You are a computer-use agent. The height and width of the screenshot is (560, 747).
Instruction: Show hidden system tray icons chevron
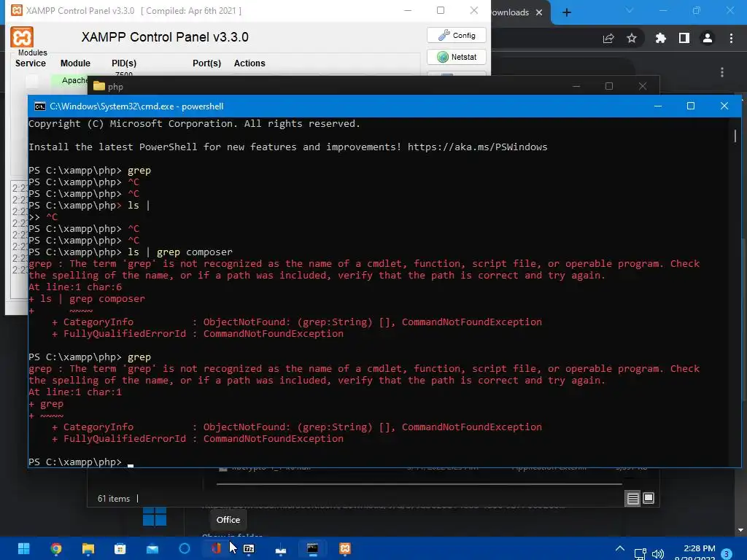point(620,548)
